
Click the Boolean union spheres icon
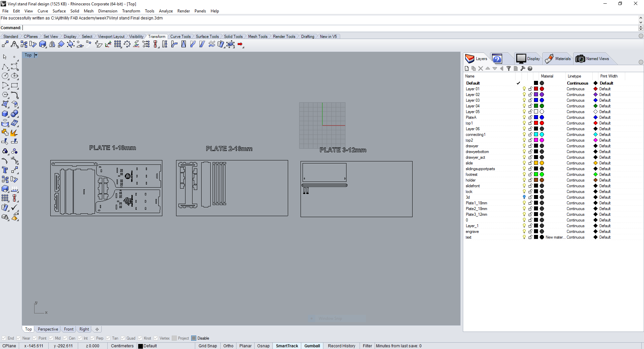[14, 114]
